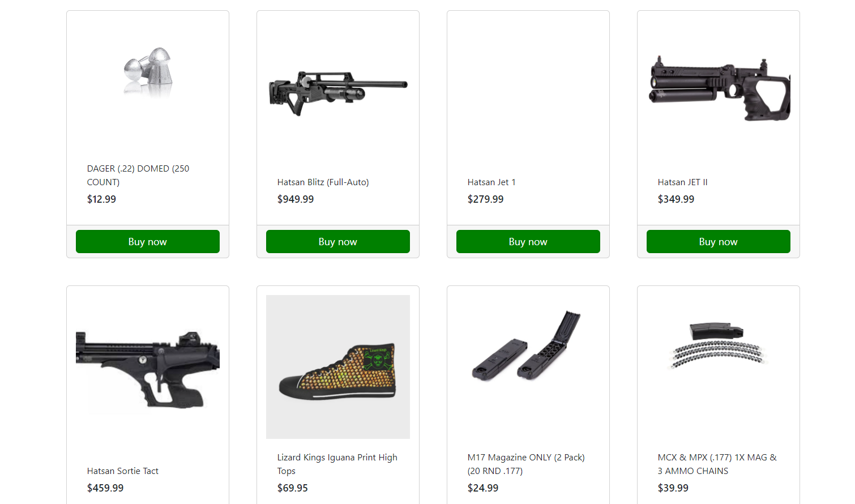
Task: Click the $949.99 price on Hatsan Blitz
Action: [296, 199]
